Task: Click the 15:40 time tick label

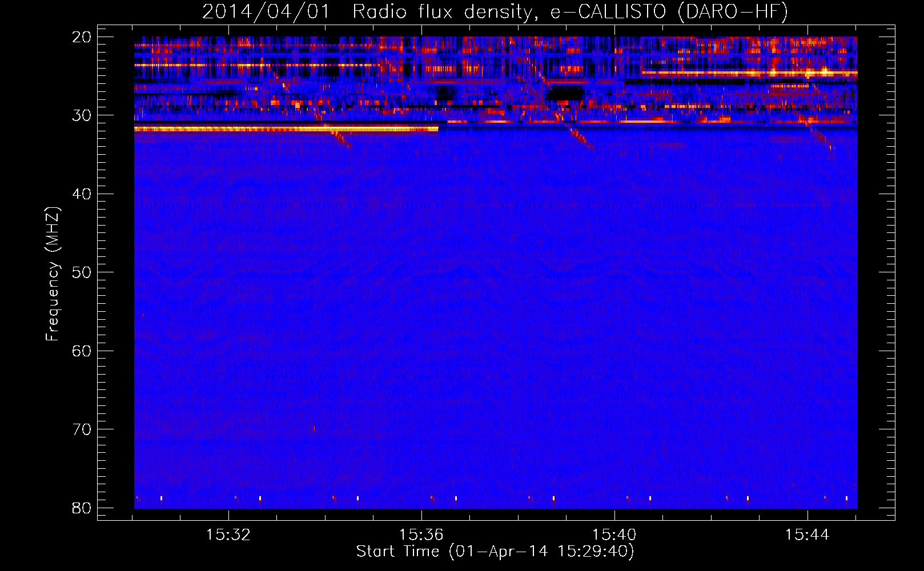Action: click(x=614, y=535)
